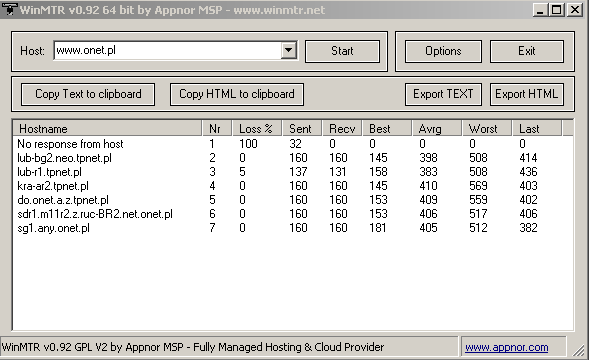Click the Exit button
This screenshot has height=360, width=589.
(527, 51)
